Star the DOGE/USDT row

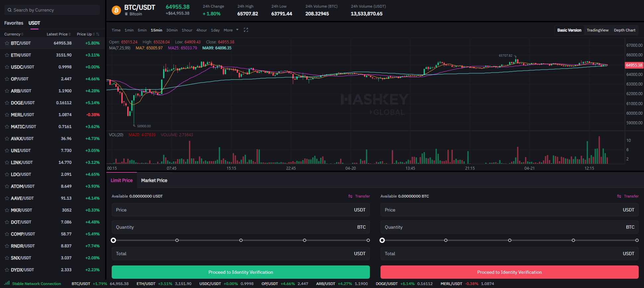tap(7, 103)
